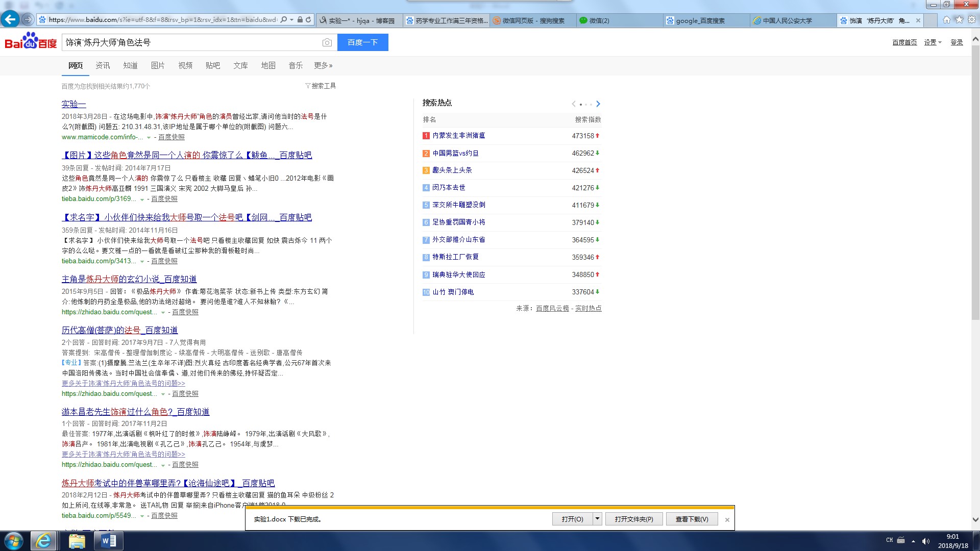The height and width of the screenshot is (551, 980).
Task: Switch to the 微信(2) browser tab
Action: (599, 20)
